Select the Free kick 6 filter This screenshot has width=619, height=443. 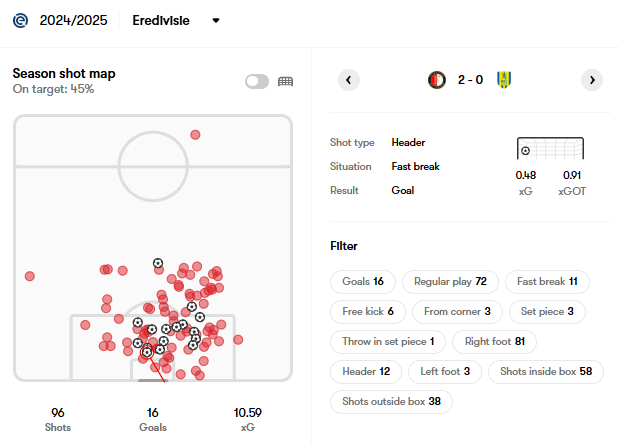(x=368, y=311)
